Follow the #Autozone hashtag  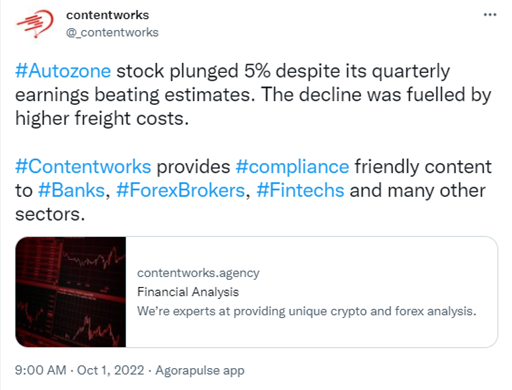(63, 71)
